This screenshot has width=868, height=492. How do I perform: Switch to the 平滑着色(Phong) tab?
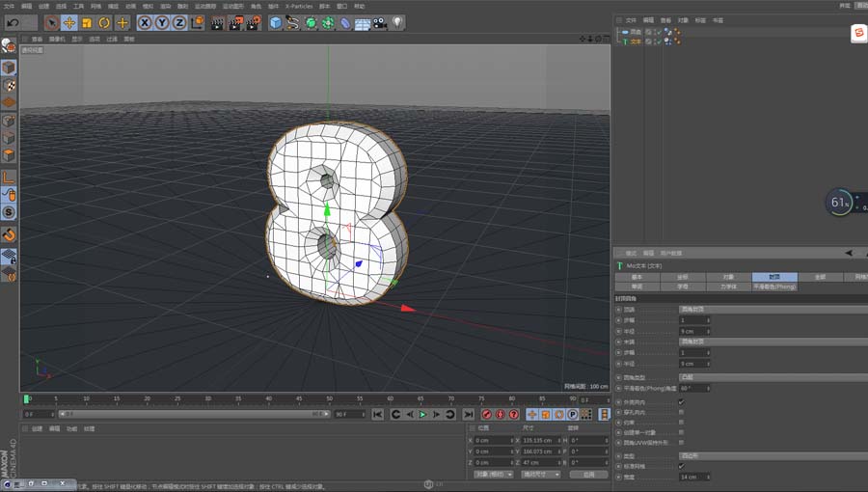pyautogui.click(x=774, y=287)
